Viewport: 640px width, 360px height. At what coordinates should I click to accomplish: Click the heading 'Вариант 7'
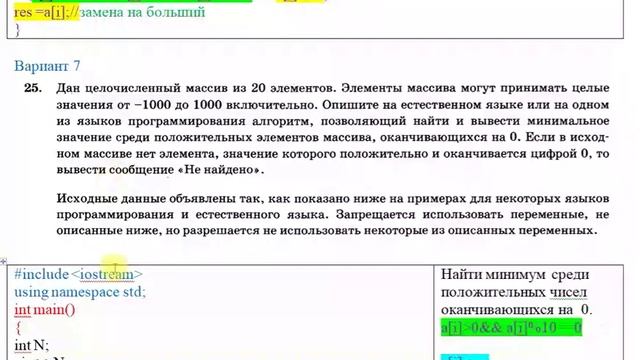(x=47, y=66)
